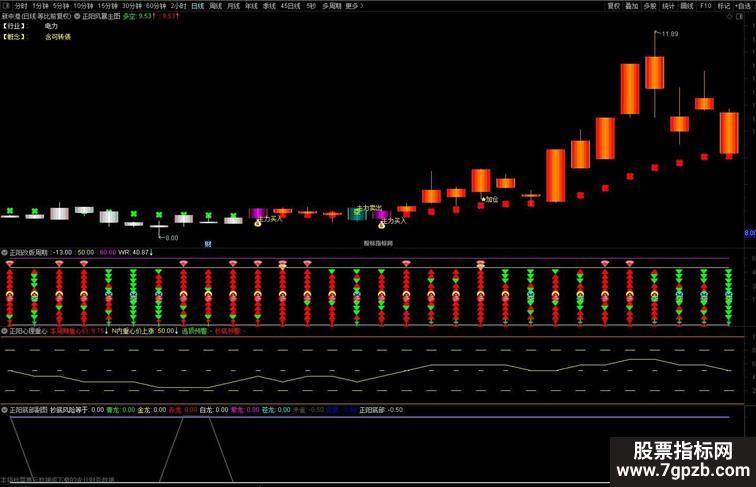The image size is (756, 487).
Task: Click the 青龙 0.00 green indicator value
Action: point(121,410)
